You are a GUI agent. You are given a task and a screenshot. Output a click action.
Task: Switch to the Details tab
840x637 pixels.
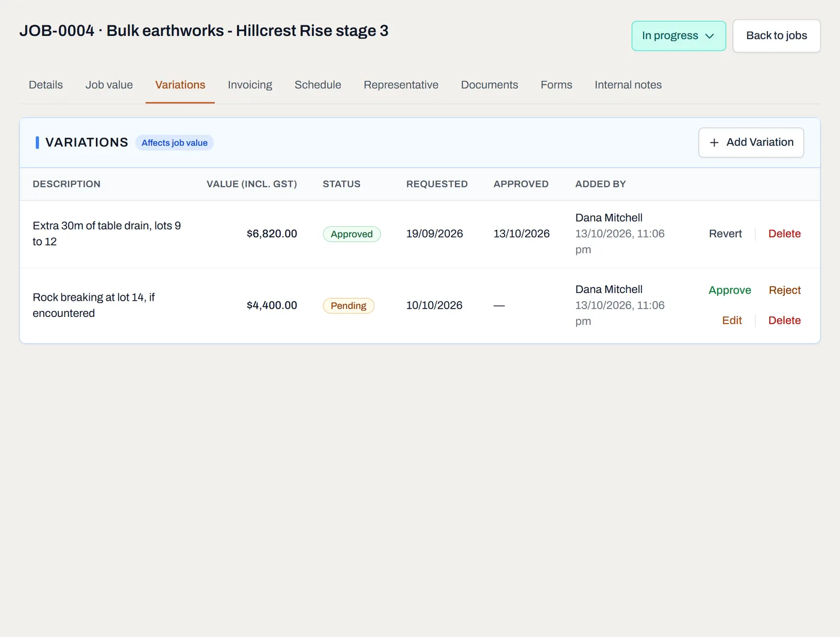click(46, 85)
